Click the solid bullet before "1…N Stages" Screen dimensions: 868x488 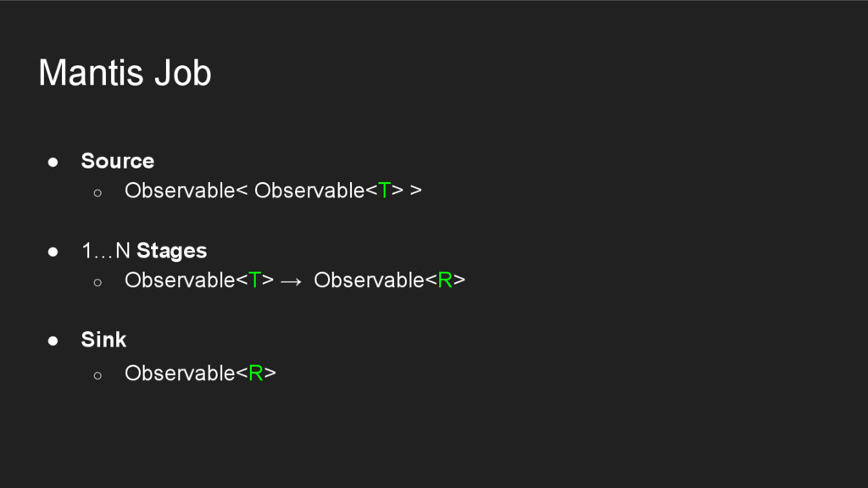tap(53, 251)
